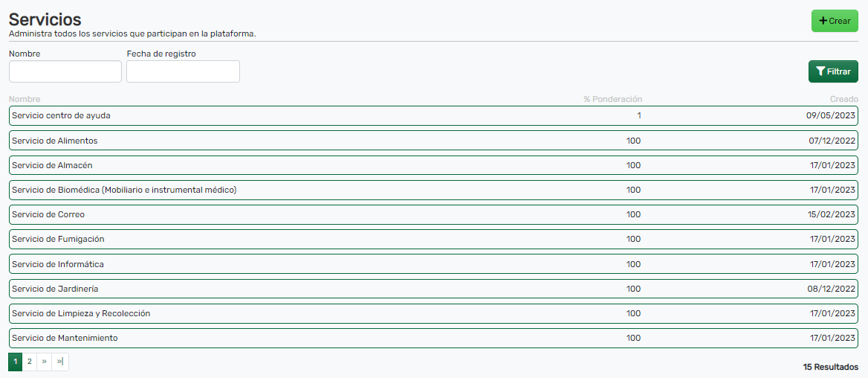Open Servicio de Mantenimiento entry
This screenshot has height=378, width=868.
pos(65,338)
